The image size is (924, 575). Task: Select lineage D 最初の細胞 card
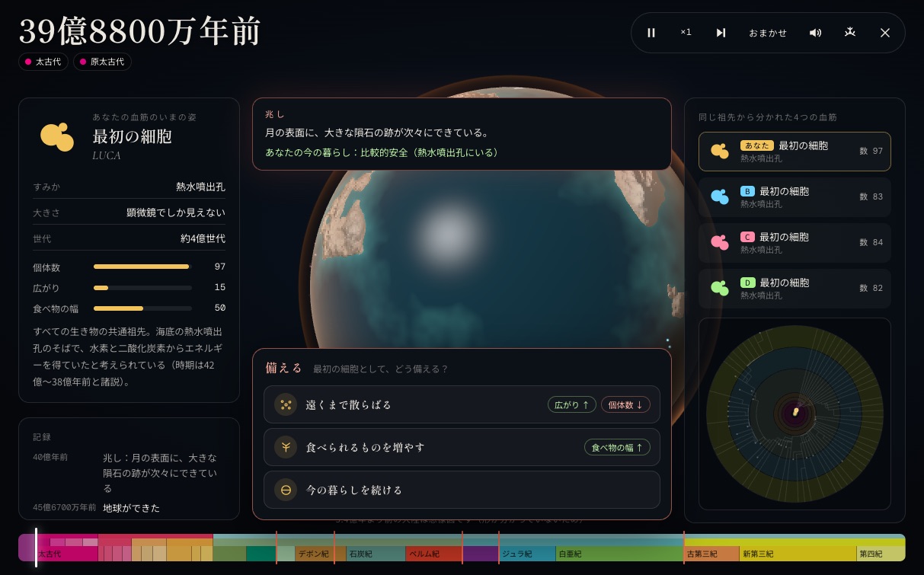(795, 289)
